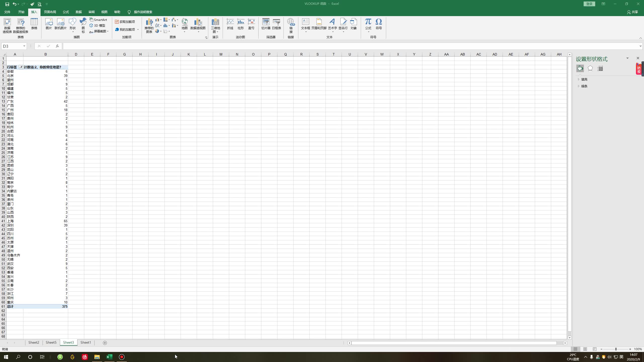This screenshot has width=644, height=362.
Task: Insert 3D model (3D 模型)
Action: [x=97, y=25]
